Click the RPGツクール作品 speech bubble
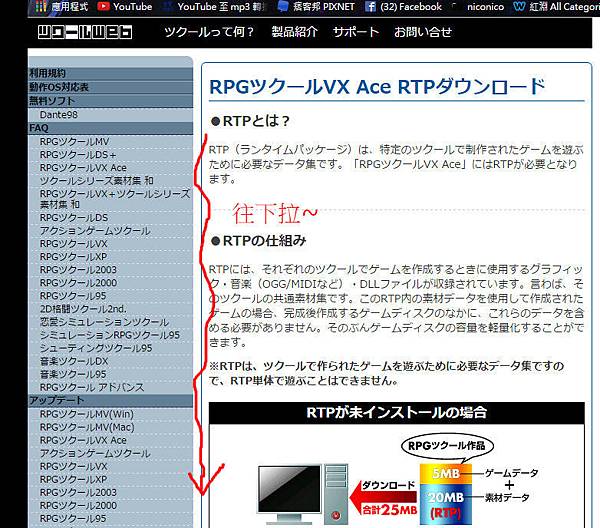Viewport: 600px width, 528px height. [x=447, y=446]
